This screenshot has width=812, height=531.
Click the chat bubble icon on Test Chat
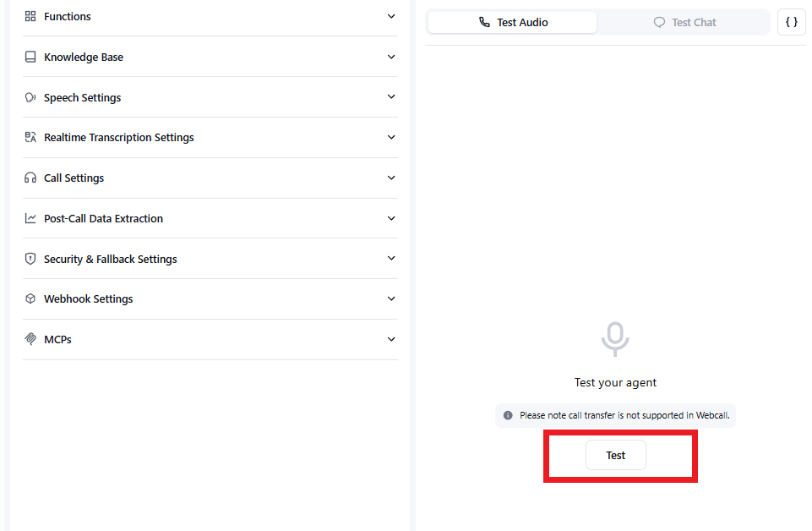(x=660, y=22)
